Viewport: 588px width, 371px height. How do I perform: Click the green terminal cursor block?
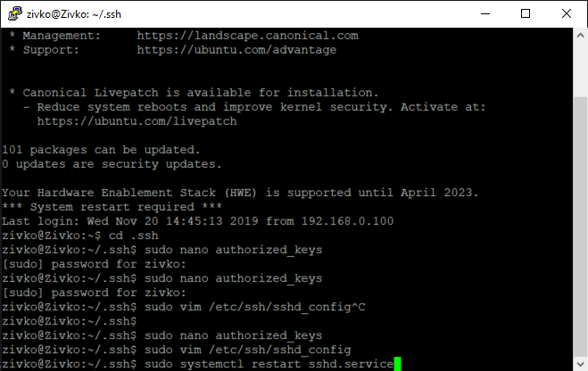(x=399, y=364)
